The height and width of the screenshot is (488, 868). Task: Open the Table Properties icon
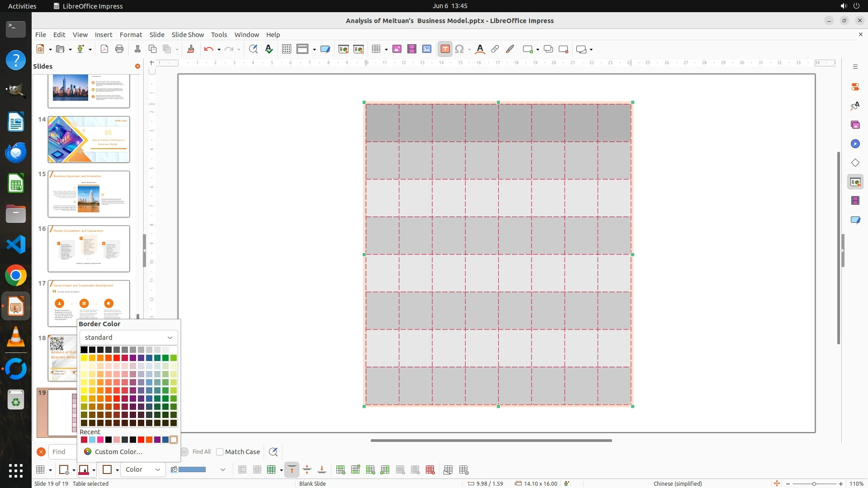click(x=464, y=470)
